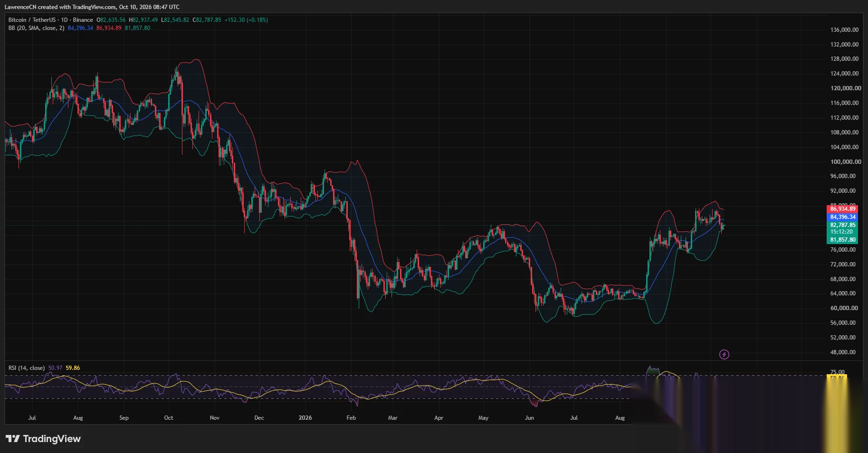Viewport: 868px width, 453px height.
Task: Click green 81,857.80 value in BB legend
Action: click(137, 28)
